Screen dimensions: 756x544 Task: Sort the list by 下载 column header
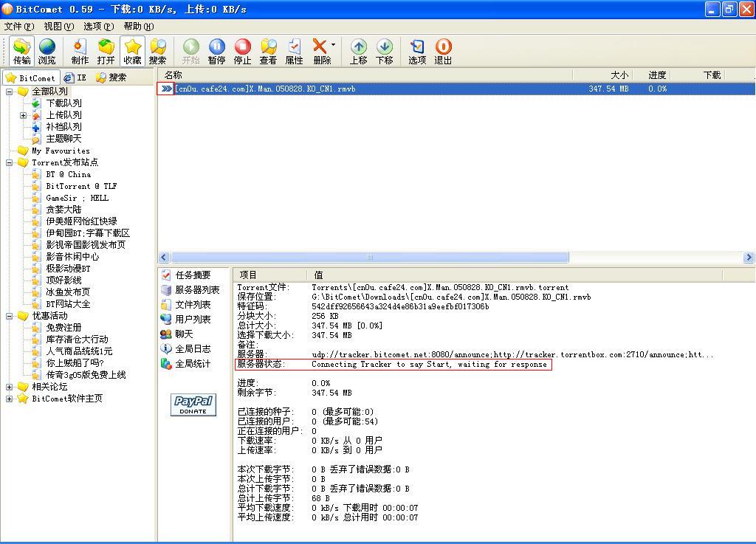(x=698, y=75)
